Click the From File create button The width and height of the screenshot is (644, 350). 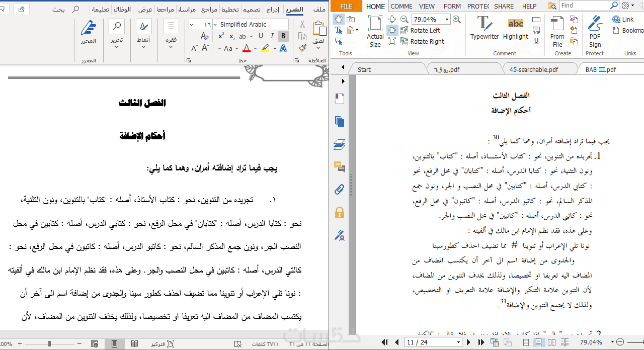[557, 31]
